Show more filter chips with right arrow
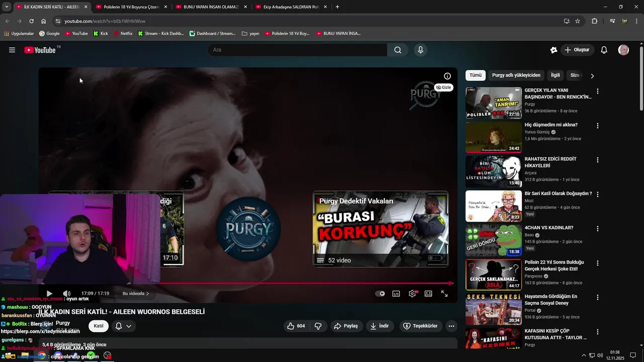 (592, 76)
